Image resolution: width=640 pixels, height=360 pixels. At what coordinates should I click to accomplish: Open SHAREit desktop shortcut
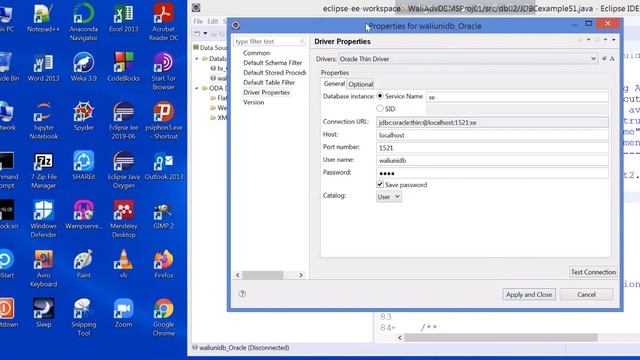[84, 166]
